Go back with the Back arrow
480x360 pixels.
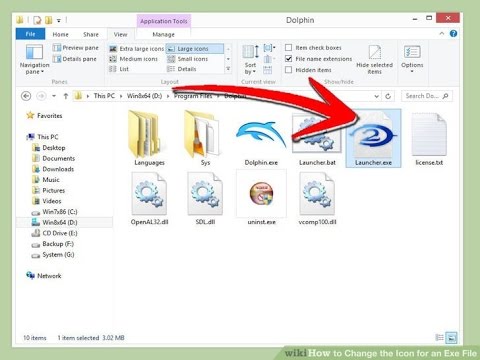tap(26, 96)
